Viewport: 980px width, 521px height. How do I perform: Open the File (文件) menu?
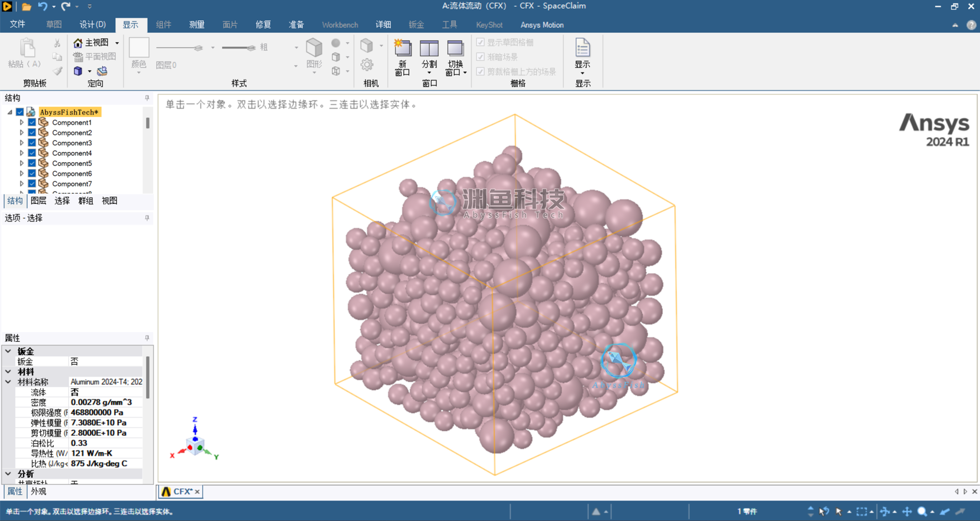(x=18, y=24)
